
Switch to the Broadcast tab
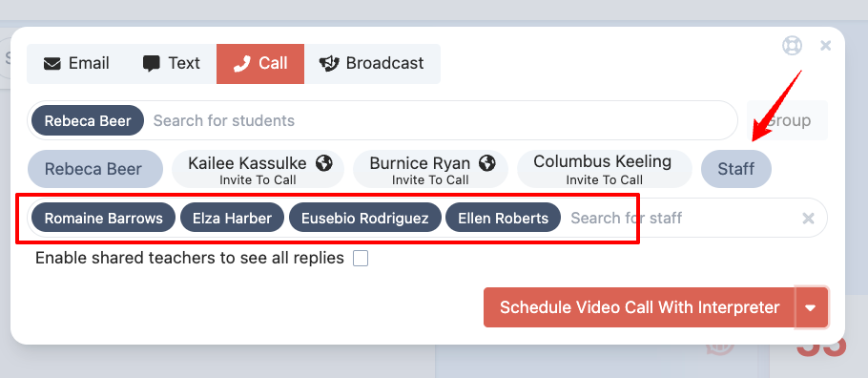[372, 64]
